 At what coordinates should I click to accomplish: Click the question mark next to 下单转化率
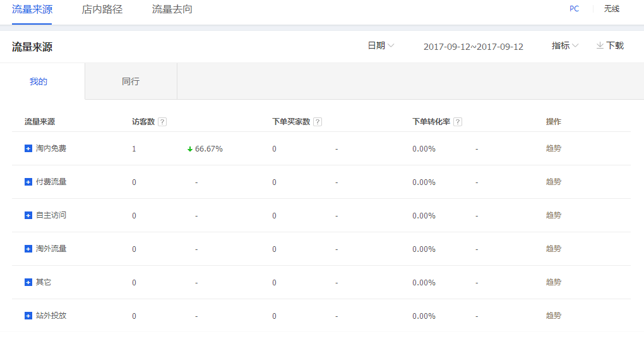click(x=458, y=122)
